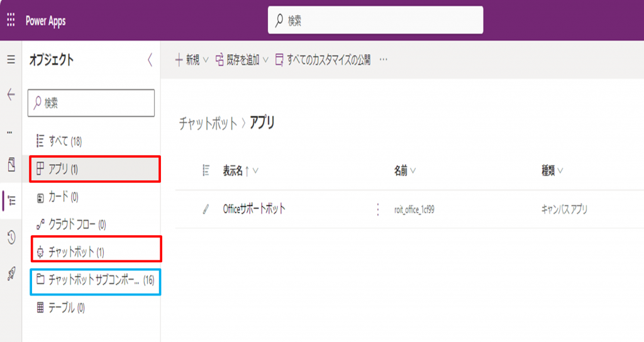Viewport: 644px width, 342px height.
Task: Open the ellipsis item in left rail
Action: point(10,132)
